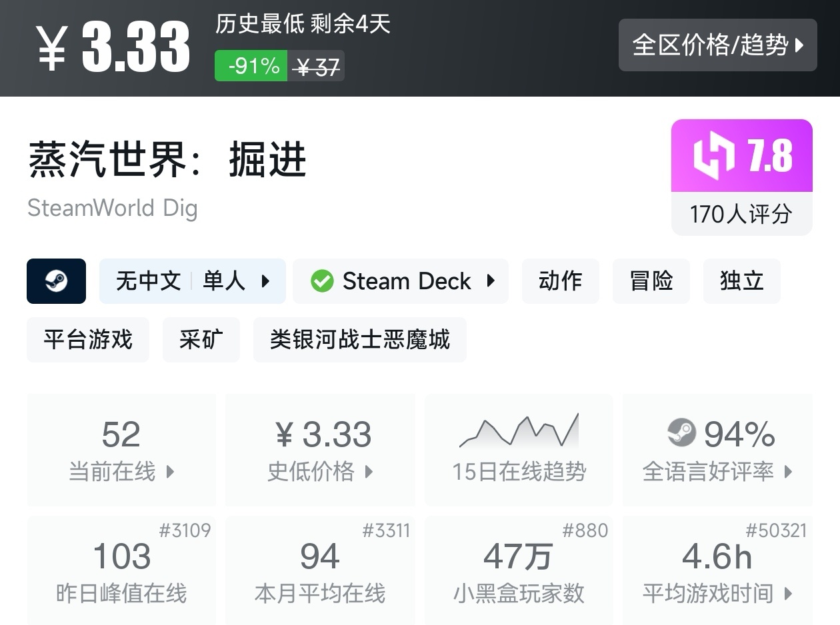Tap the 历史最低 剩余4天 label
This screenshot has height=625, width=840.
tap(303, 25)
